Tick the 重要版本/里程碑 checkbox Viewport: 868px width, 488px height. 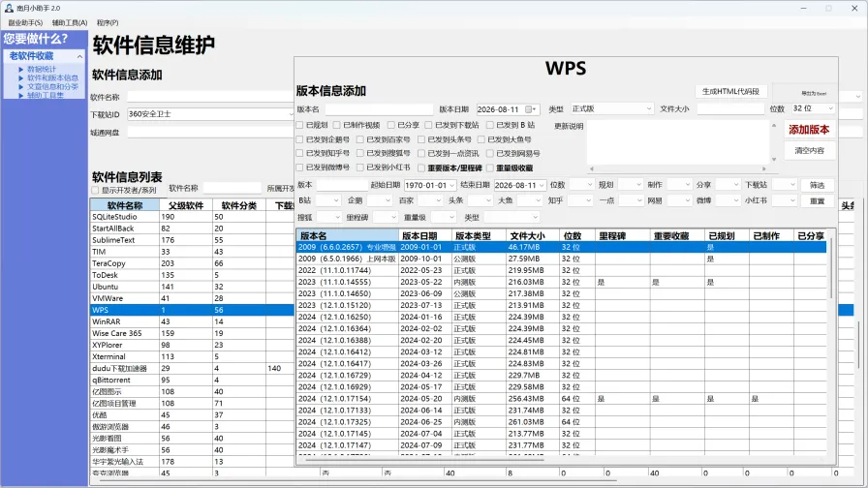pos(421,168)
